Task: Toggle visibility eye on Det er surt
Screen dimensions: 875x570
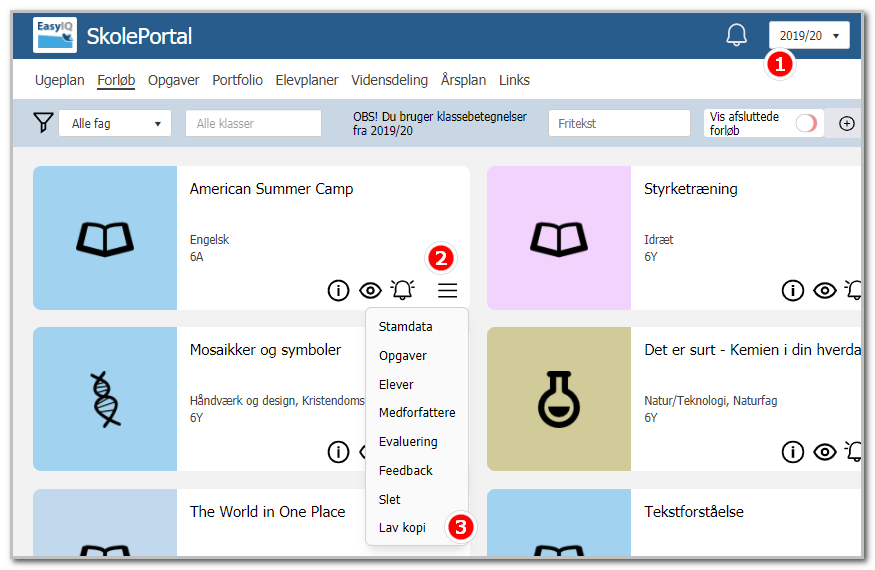Action: tap(824, 452)
